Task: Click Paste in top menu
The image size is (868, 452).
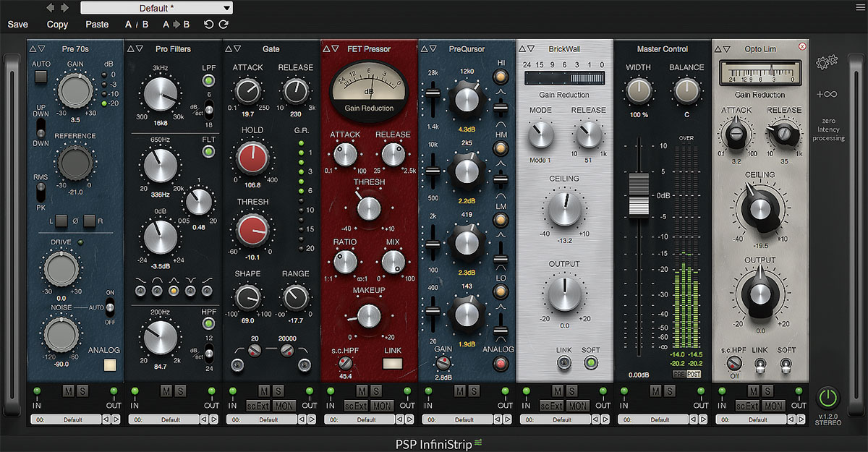Action: pos(97,24)
